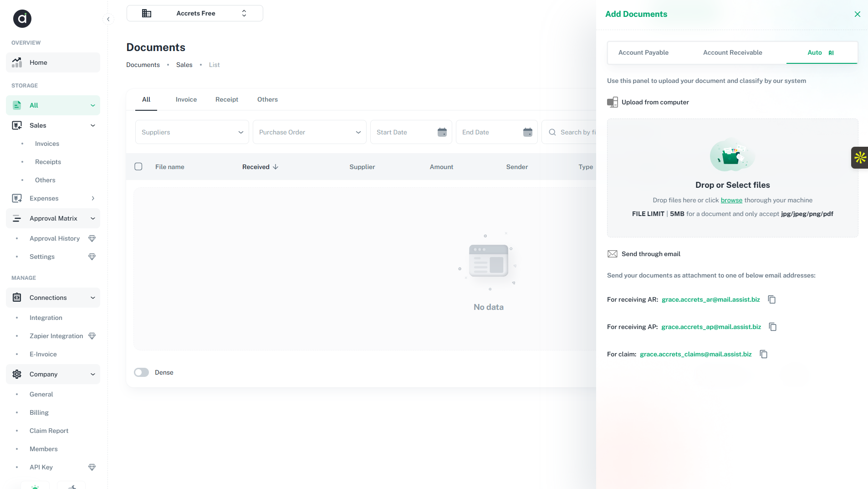Open Others under Sales in the sidebar
Viewport: 868px width, 489px height.
click(x=45, y=180)
